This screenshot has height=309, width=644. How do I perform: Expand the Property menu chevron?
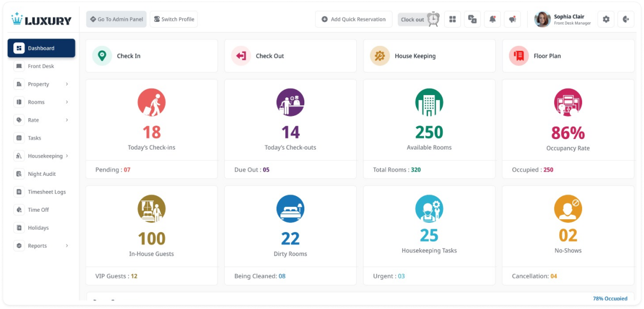tap(67, 84)
